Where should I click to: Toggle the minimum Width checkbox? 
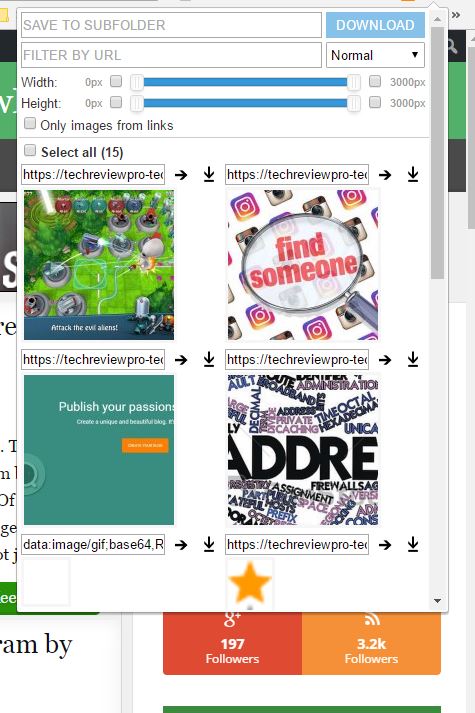pyautogui.click(x=116, y=81)
